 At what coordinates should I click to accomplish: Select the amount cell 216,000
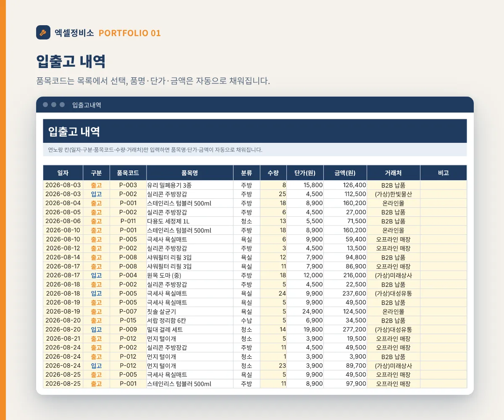[345, 275]
